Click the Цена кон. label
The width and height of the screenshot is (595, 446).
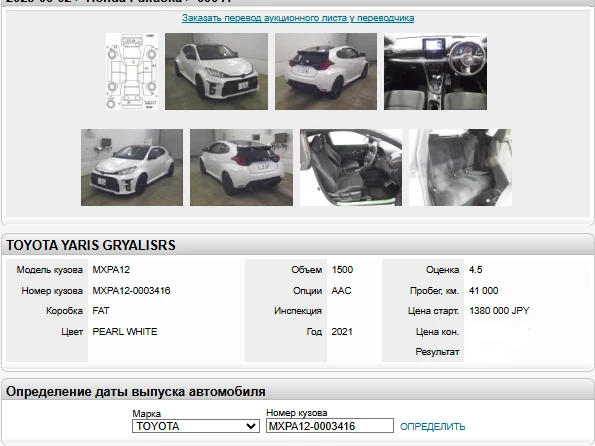(438, 332)
